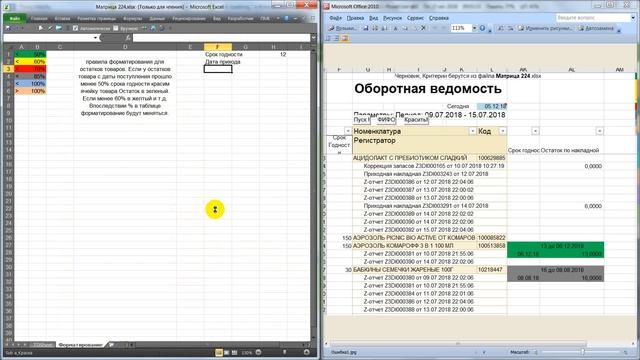Switch to the Вставка ribbon tab
This screenshot has height=360, width=640.
[x=62, y=19]
